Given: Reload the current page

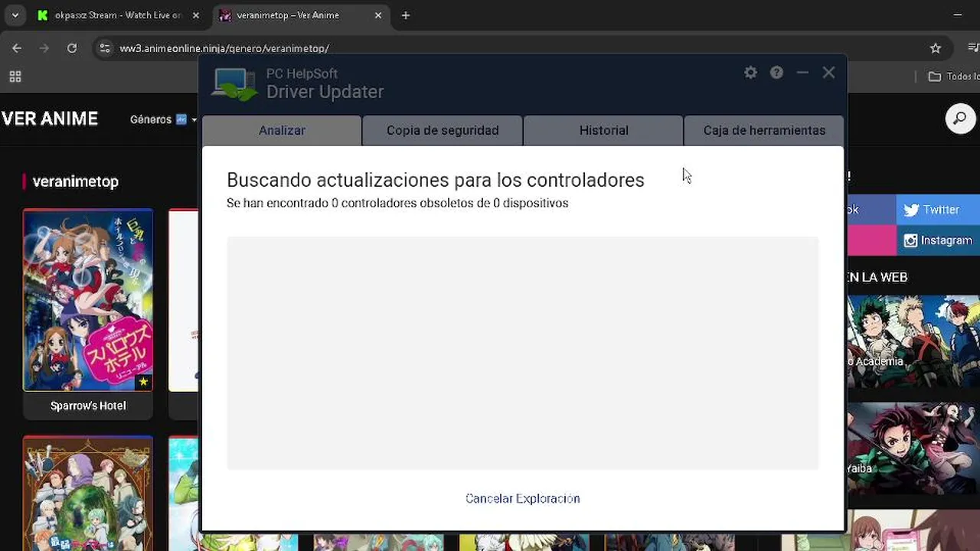Looking at the screenshot, I should click(x=72, y=48).
